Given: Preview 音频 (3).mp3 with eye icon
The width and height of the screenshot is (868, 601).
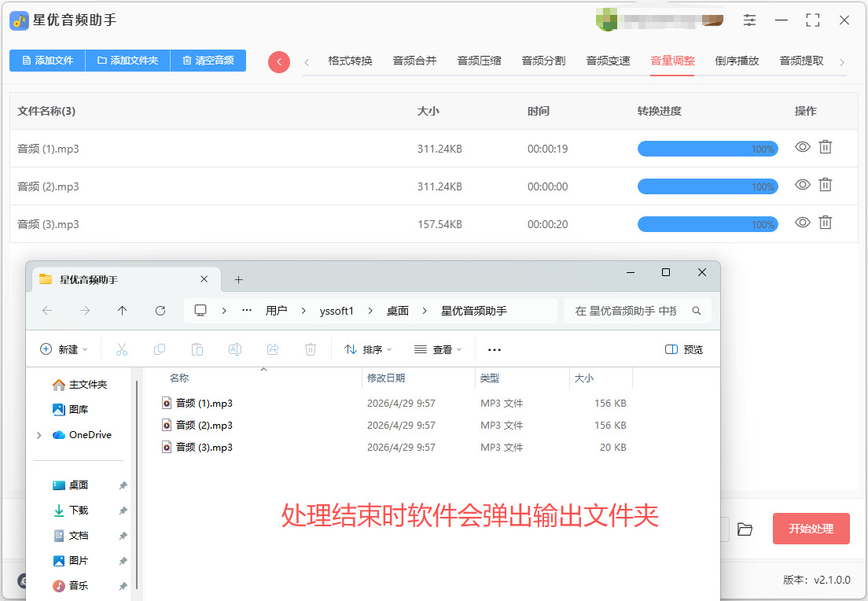Looking at the screenshot, I should (x=803, y=222).
